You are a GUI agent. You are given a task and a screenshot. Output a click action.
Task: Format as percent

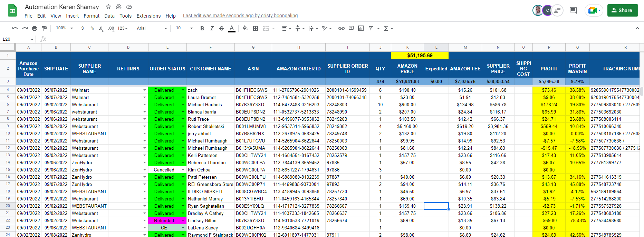pos(92,28)
